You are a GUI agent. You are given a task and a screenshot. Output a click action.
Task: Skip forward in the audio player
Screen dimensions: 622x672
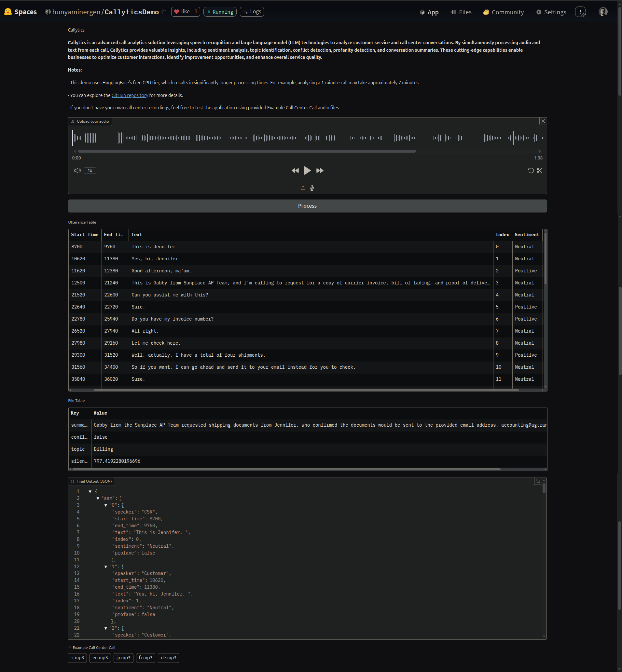(320, 171)
